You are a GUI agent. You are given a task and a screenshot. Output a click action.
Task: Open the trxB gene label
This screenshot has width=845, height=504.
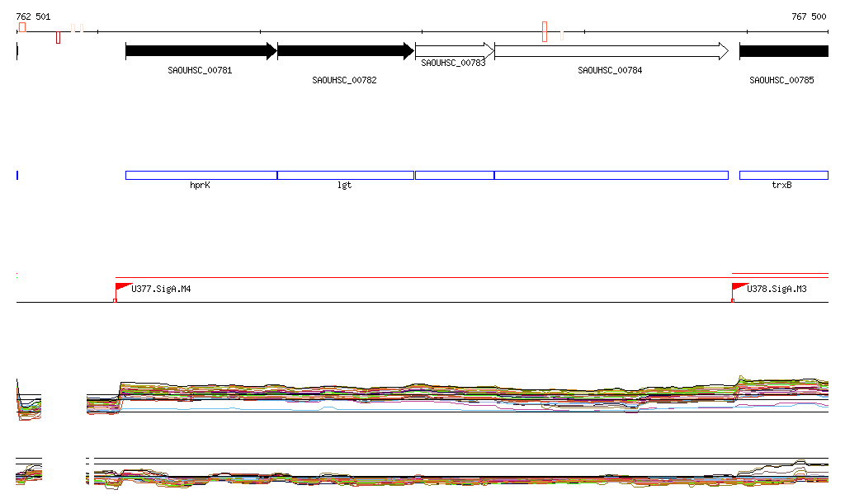(x=781, y=186)
